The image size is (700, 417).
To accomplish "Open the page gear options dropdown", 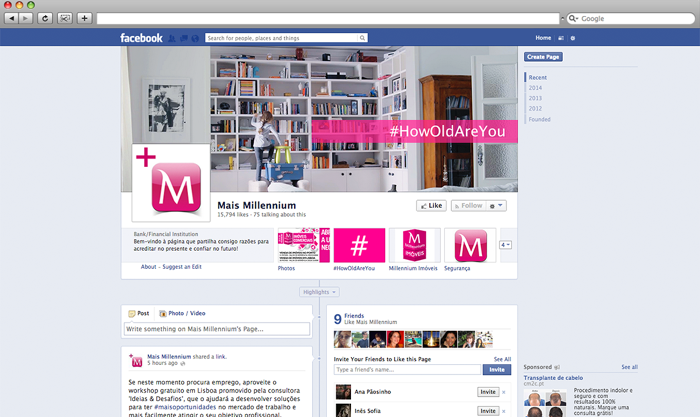I will [x=496, y=205].
